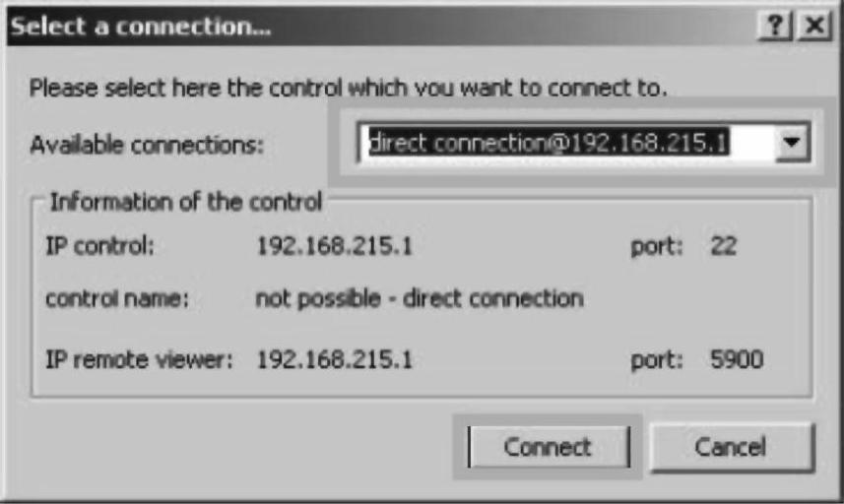Click the IP control port value 22
The width and height of the screenshot is (844, 504).
tap(724, 246)
